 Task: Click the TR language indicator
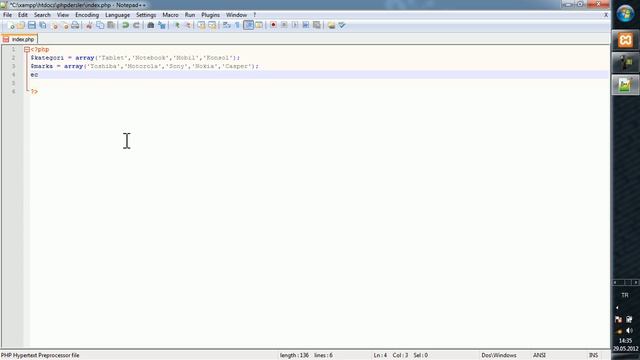[625, 295]
